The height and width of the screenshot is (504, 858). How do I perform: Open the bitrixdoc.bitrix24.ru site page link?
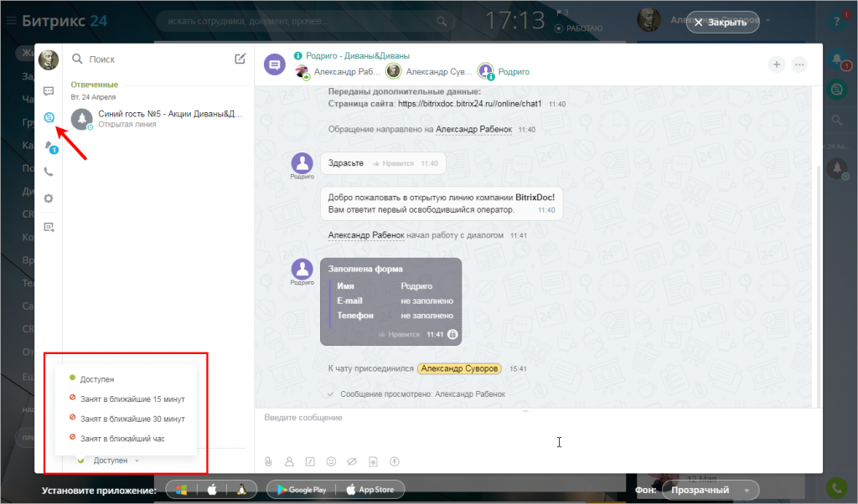[469, 103]
